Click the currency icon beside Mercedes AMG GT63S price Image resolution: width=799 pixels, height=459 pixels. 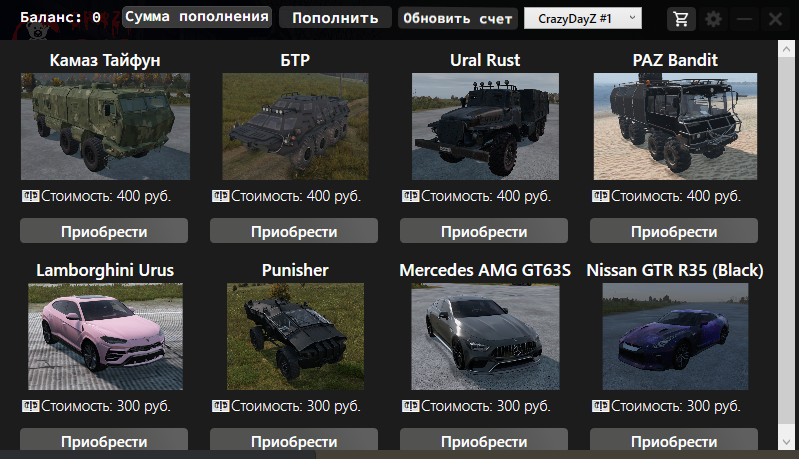pyautogui.click(x=411, y=406)
